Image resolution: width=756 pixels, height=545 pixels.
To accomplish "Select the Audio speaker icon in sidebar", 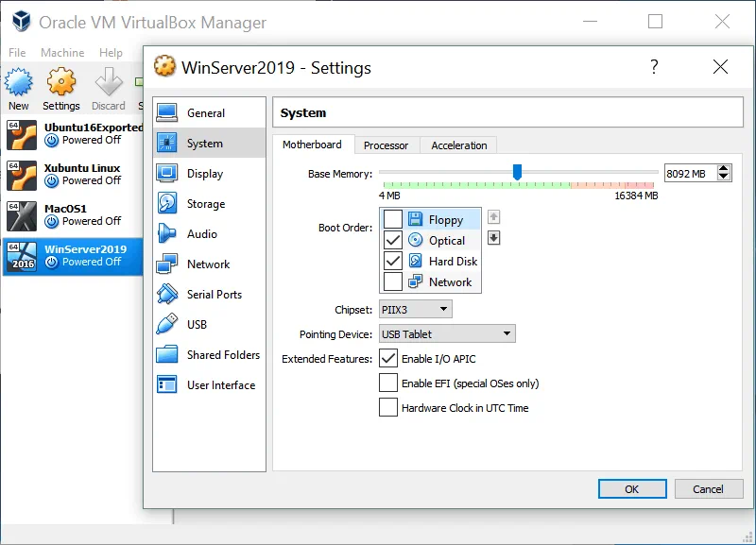I will (167, 233).
